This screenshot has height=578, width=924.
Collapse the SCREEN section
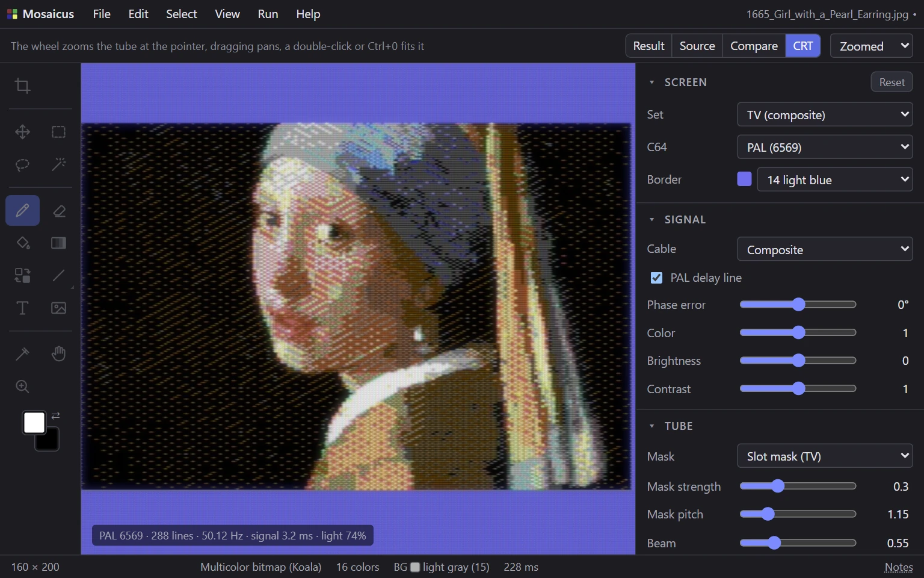pyautogui.click(x=651, y=82)
